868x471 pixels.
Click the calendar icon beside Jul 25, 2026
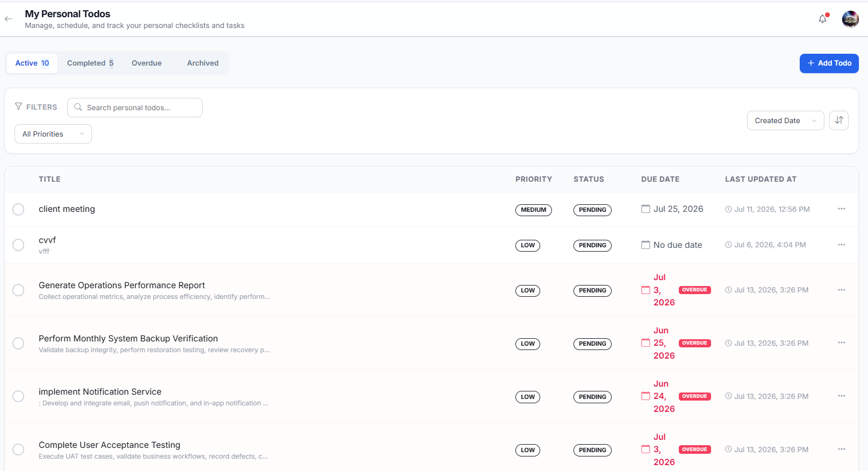(645, 209)
